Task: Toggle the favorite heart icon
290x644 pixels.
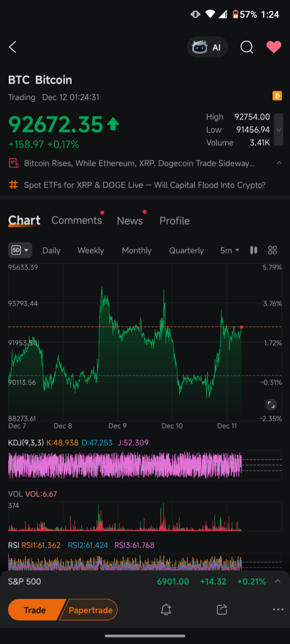Action: click(274, 47)
